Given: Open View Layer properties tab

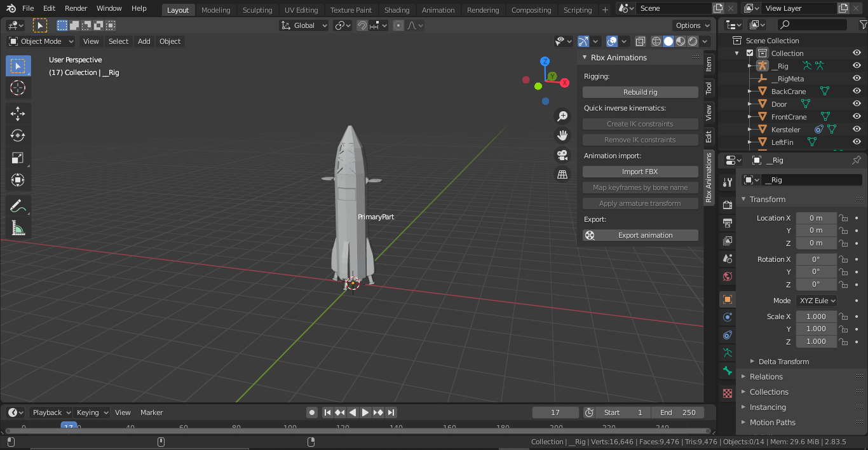Looking at the screenshot, I should (x=728, y=241).
